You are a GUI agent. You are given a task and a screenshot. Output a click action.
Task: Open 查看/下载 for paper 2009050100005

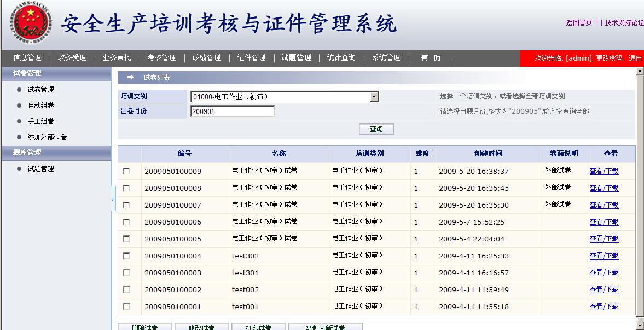point(604,239)
